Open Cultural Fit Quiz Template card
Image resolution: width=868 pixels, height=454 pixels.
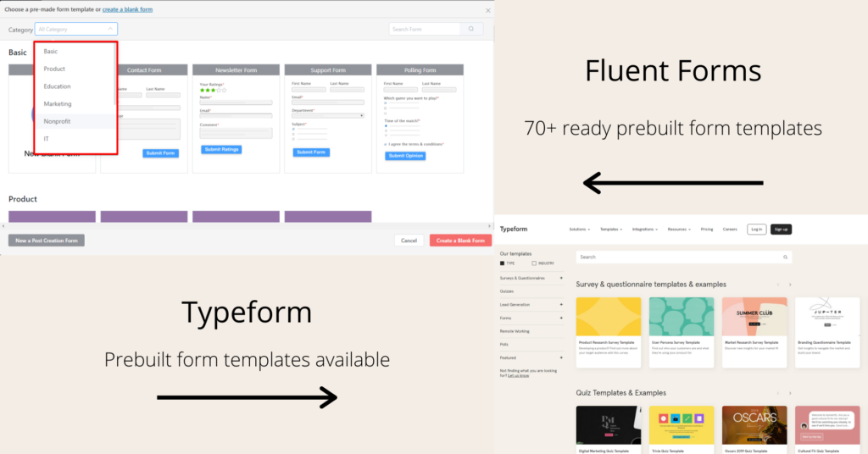[x=827, y=429]
